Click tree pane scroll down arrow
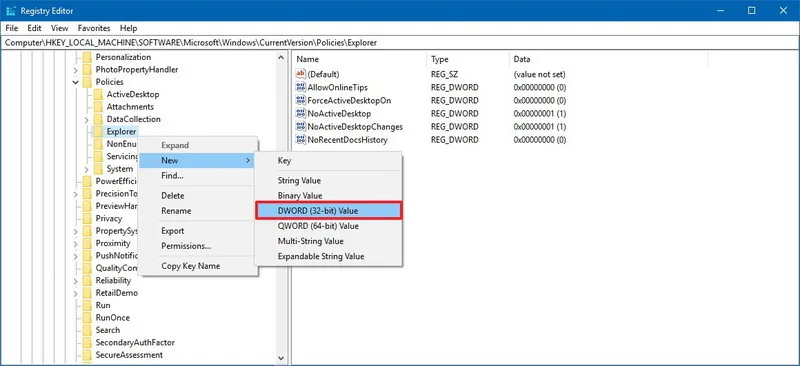Viewport: 800px width, 366px height. [x=281, y=359]
